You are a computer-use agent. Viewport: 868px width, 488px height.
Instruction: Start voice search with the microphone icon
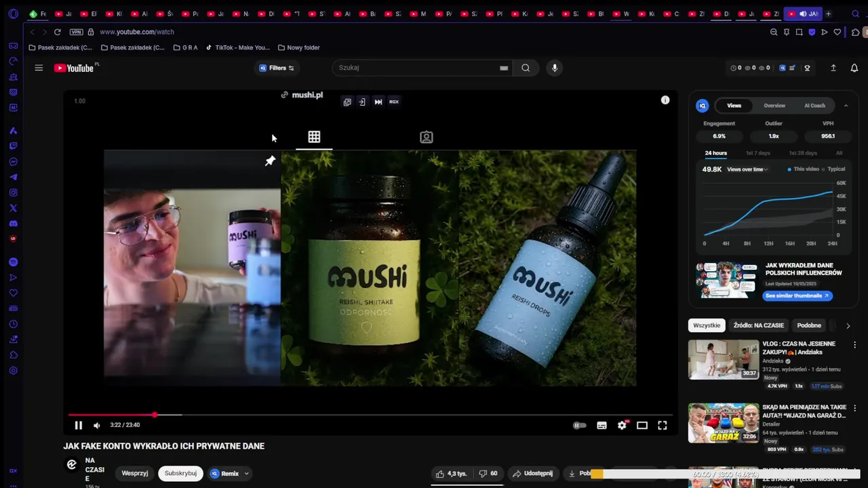point(555,68)
